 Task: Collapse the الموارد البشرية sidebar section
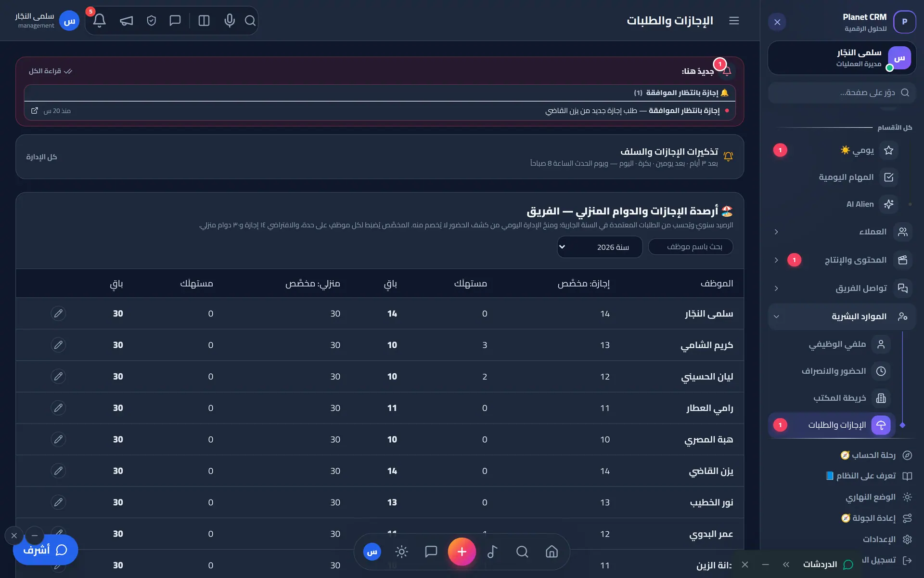point(842,316)
